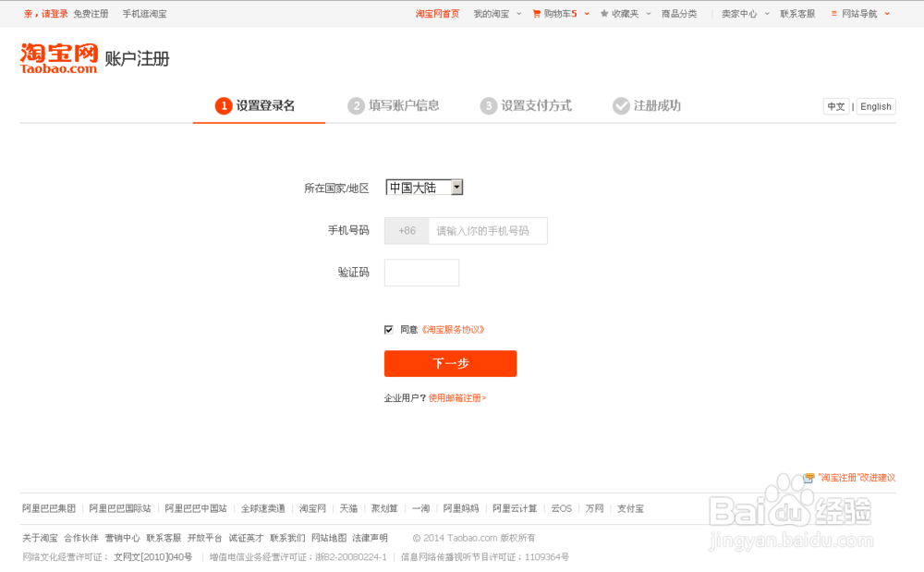Click the 验证码 input box

tap(421, 273)
